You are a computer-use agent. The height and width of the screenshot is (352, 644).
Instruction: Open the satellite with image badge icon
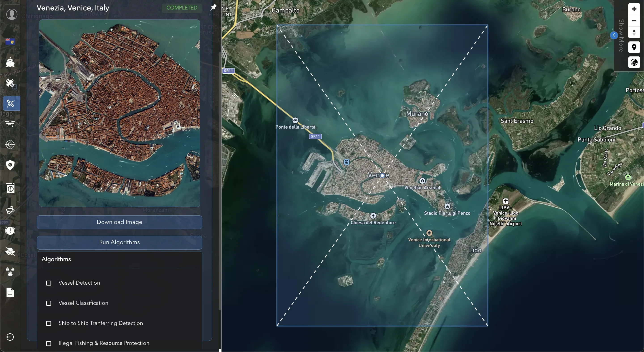[11, 83]
